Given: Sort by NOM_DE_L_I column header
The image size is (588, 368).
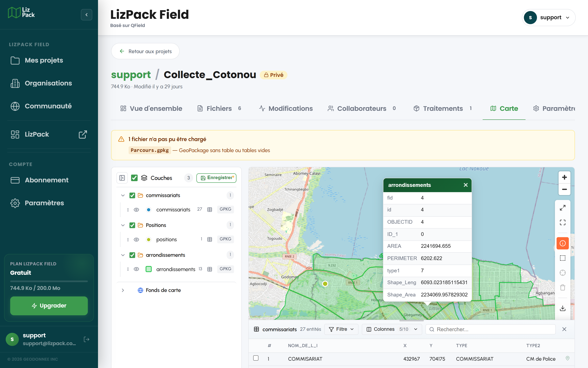Looking at the screenshot, I should [x=303, y=346].
